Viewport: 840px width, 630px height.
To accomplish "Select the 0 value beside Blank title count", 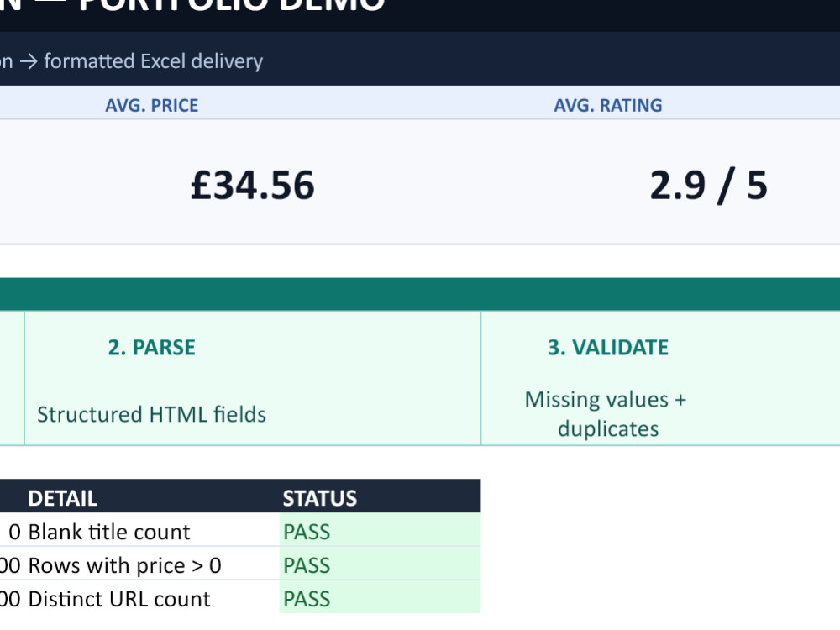I will [x=15, y=532].
